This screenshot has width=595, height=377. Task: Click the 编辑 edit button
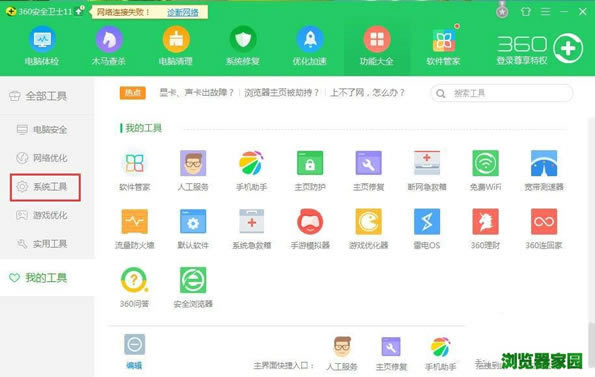pyautogui.click(x=134, y=352)
